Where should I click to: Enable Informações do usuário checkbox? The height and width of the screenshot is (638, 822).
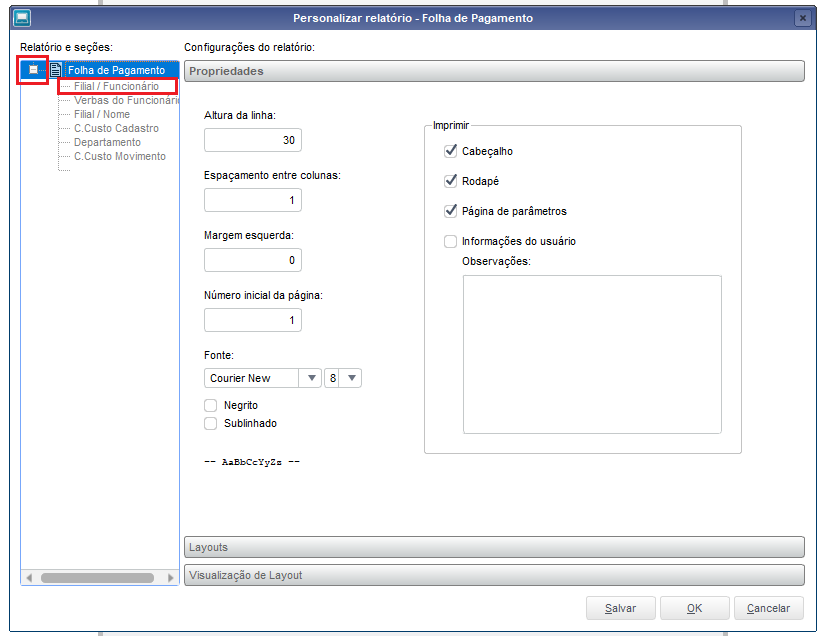click(x=450, y=241)
